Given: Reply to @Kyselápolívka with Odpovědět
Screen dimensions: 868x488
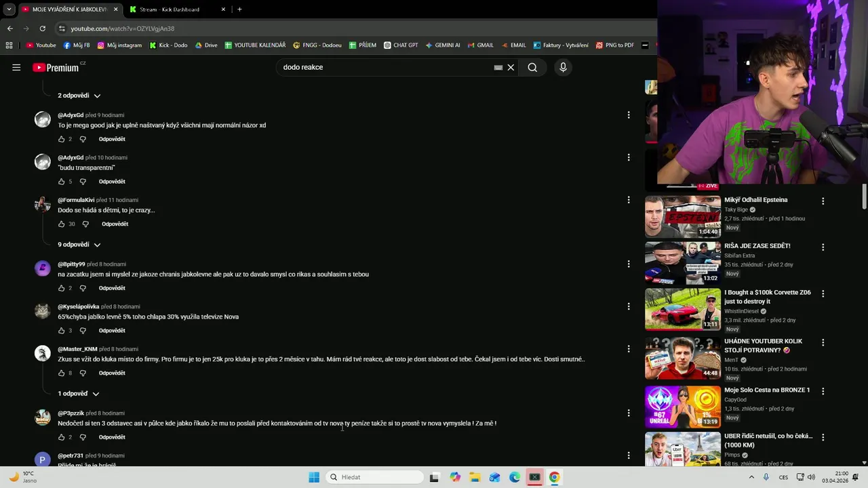Looking at the screenshot, I should click(112, 331).
